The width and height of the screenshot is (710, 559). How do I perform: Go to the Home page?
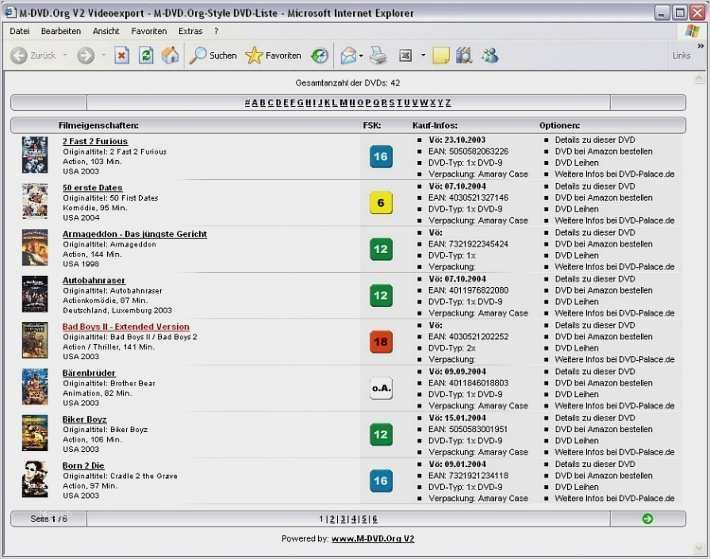point(170,56)
